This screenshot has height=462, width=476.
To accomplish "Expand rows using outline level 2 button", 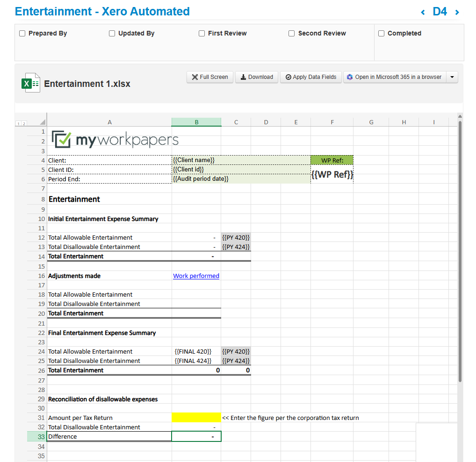I will 23,123.
